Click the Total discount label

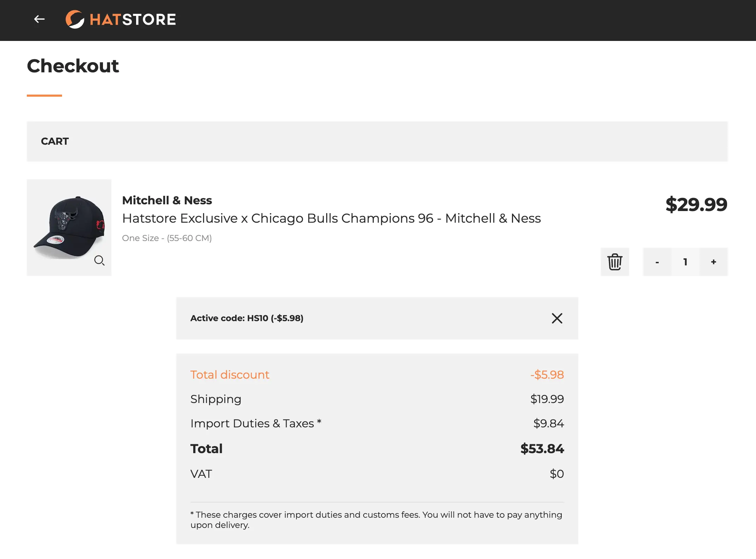click(230, 375)
